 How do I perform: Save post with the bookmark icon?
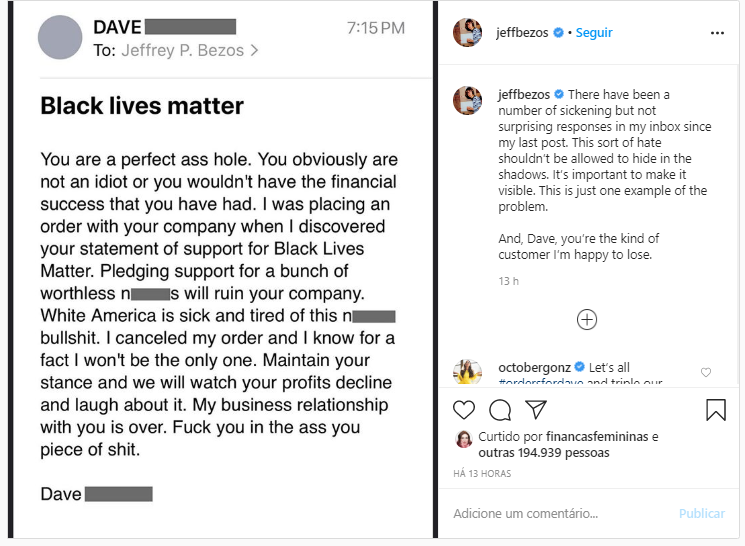[x=716, y=410]
